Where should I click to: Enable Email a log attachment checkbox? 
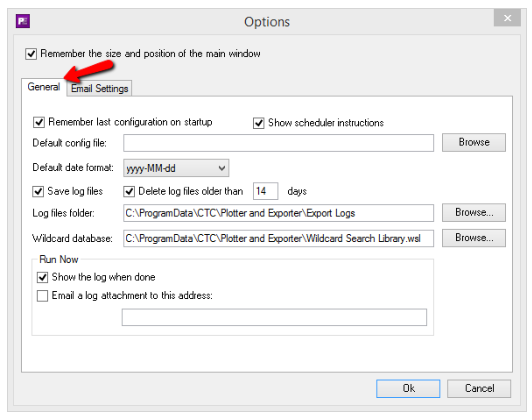pos(42,296)
